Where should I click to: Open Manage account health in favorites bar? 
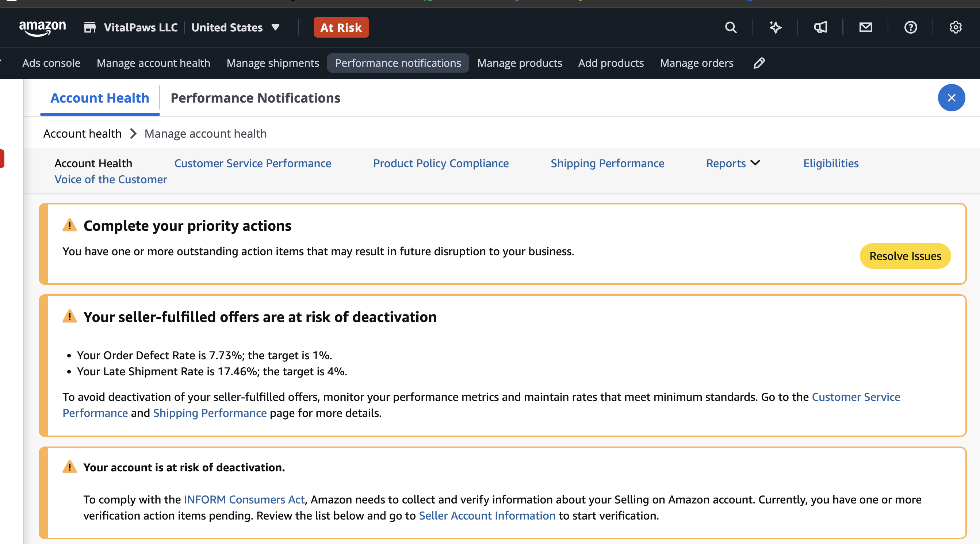pos(153,63)
